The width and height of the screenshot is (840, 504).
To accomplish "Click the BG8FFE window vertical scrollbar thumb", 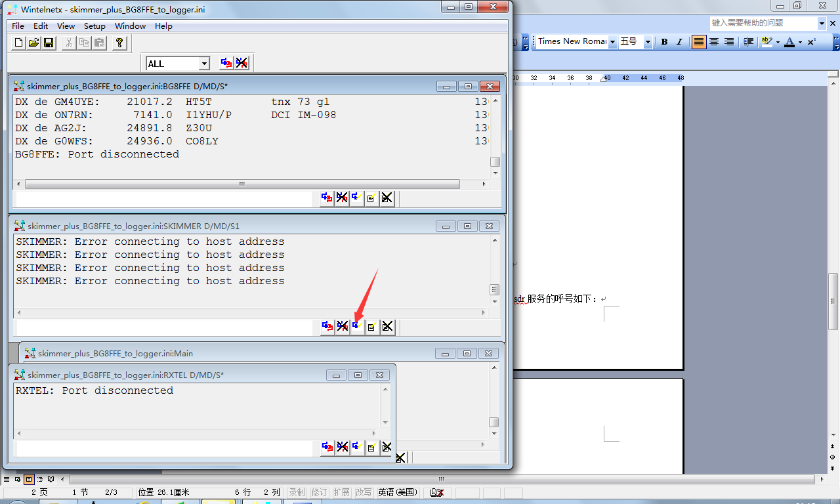I will [495, 162].
